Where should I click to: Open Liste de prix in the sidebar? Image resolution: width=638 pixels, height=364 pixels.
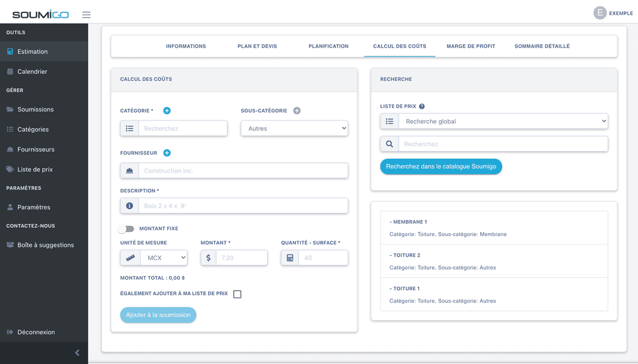pos(35,169)
